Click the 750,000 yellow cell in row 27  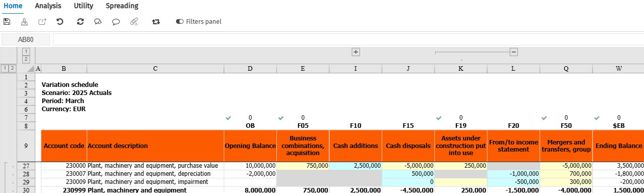click(303, 165)
